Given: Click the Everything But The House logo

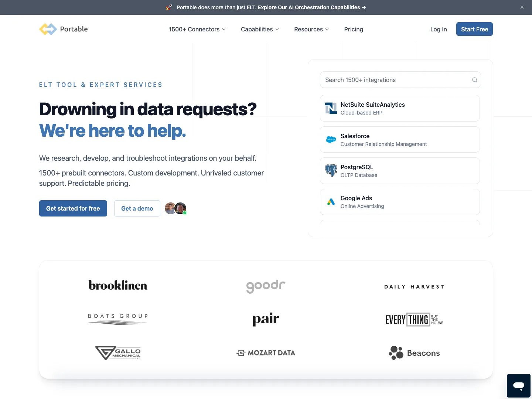Looking at the screenshot, I should pos(414,320).
